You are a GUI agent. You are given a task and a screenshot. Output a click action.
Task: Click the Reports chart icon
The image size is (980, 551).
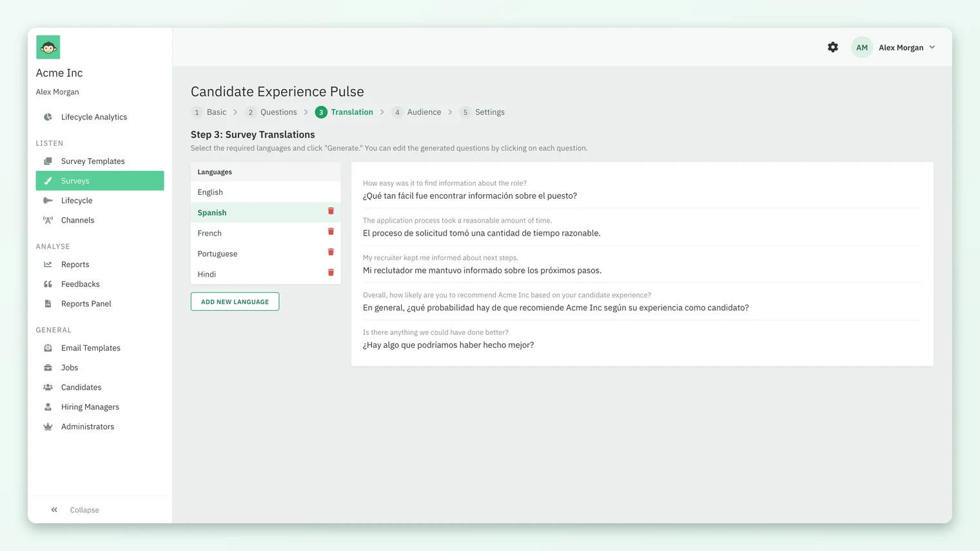click(48, 265)
